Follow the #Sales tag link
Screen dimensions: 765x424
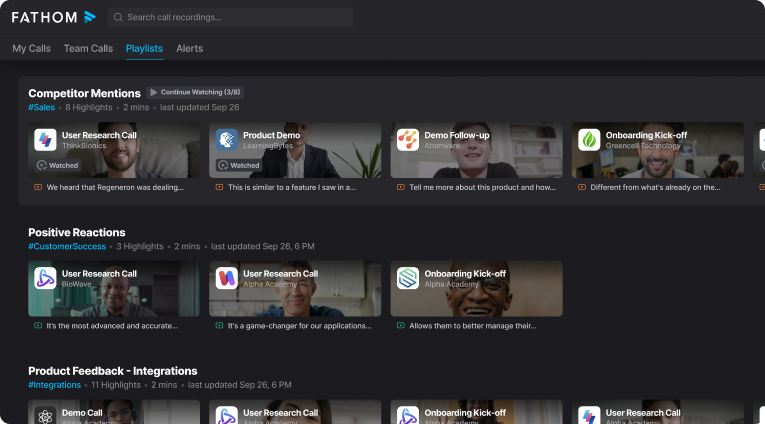coord(41,107)
